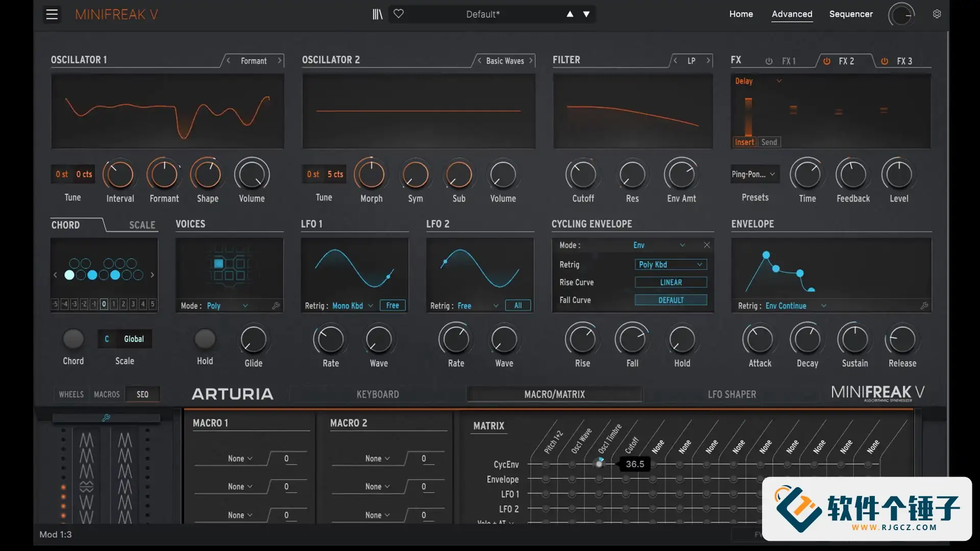Click the Fall Curve DEFAULT button

coord(671,300)
